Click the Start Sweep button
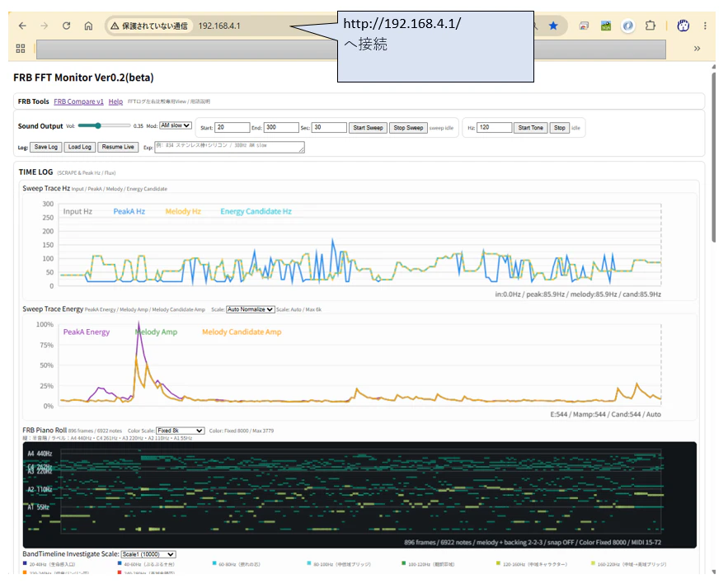 click(x=368, y=128)
